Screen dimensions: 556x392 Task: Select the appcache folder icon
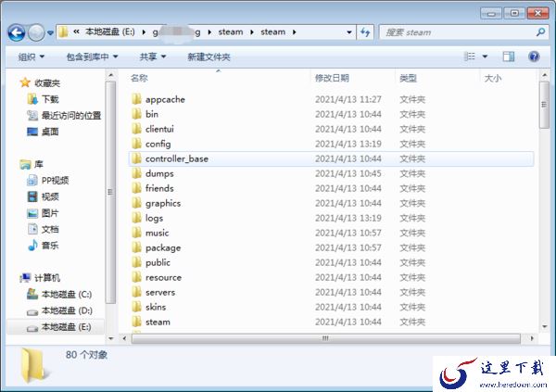(136, 99)
